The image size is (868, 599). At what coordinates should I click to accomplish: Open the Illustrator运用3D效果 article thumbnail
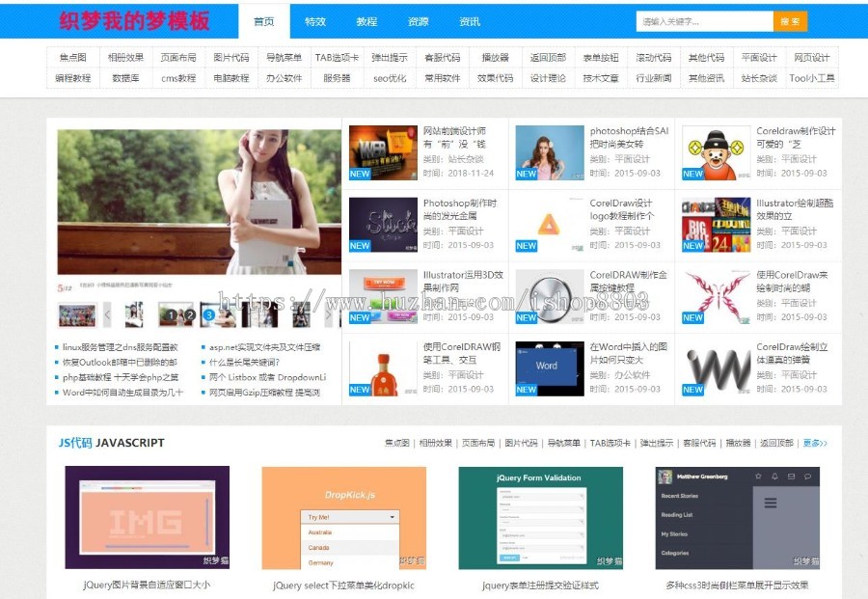click(x=383, y=296)
